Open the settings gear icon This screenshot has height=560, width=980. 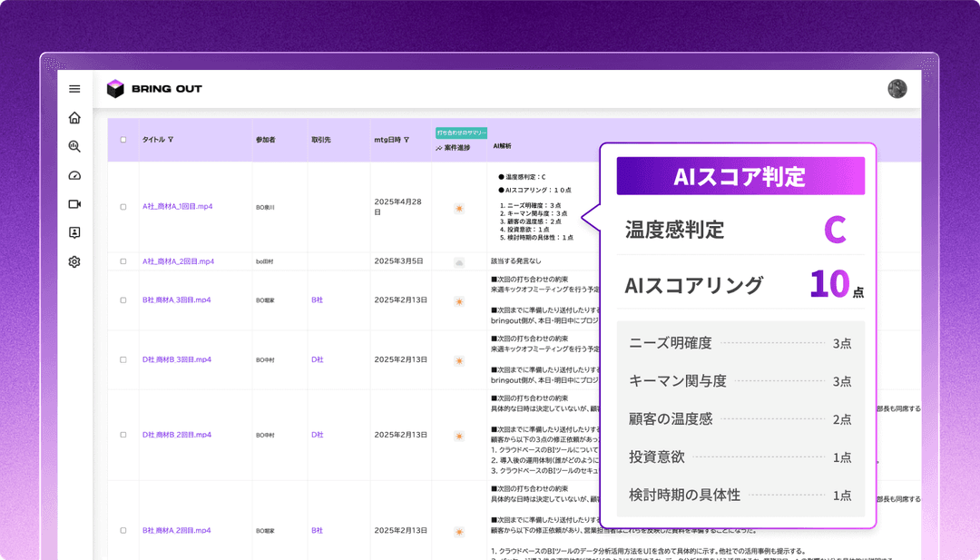(74, 261)
